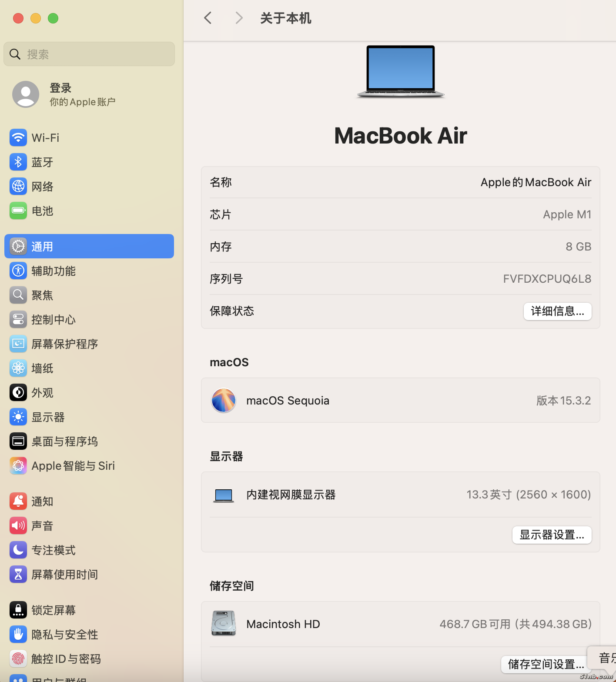Click the 版本 15.3.2 text
This screenshot has height=682, width=616.
pyautogui.click(x=563, y=401)
